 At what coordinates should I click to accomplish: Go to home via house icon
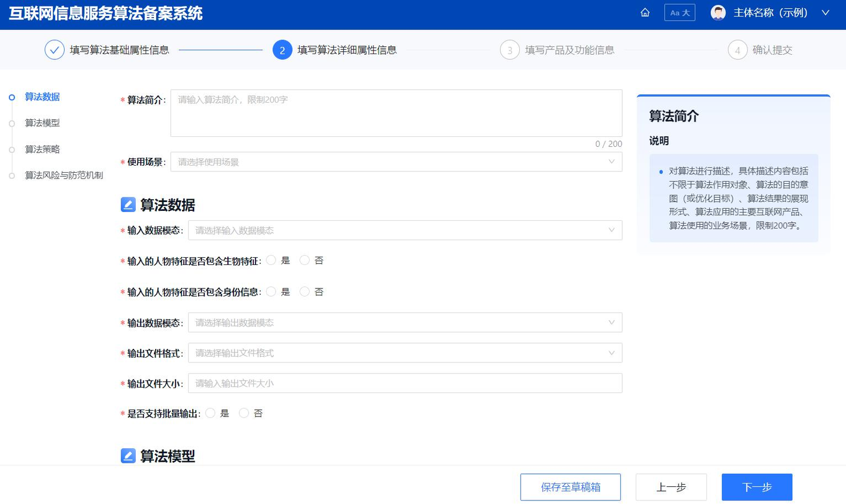(645, 12)
